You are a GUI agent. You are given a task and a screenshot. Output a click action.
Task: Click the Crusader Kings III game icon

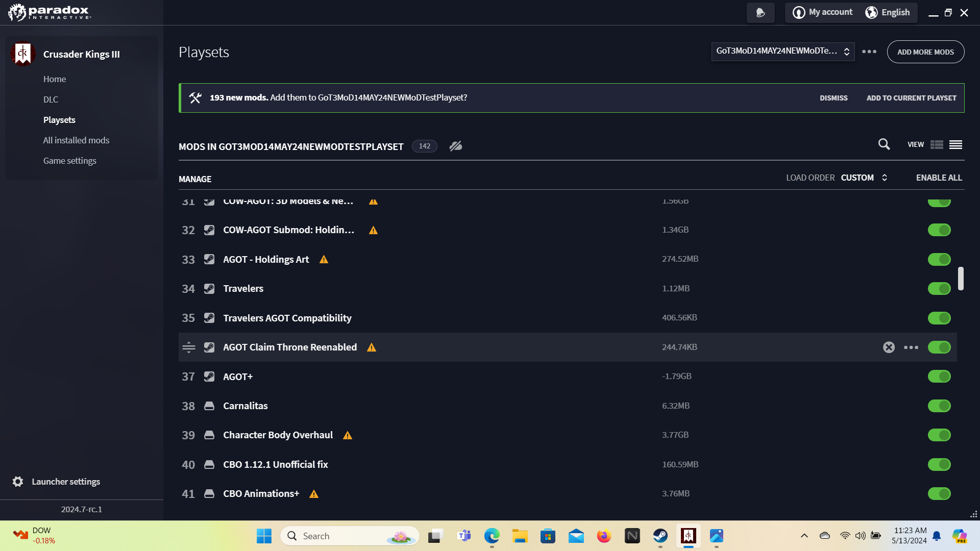pos(22,54)
